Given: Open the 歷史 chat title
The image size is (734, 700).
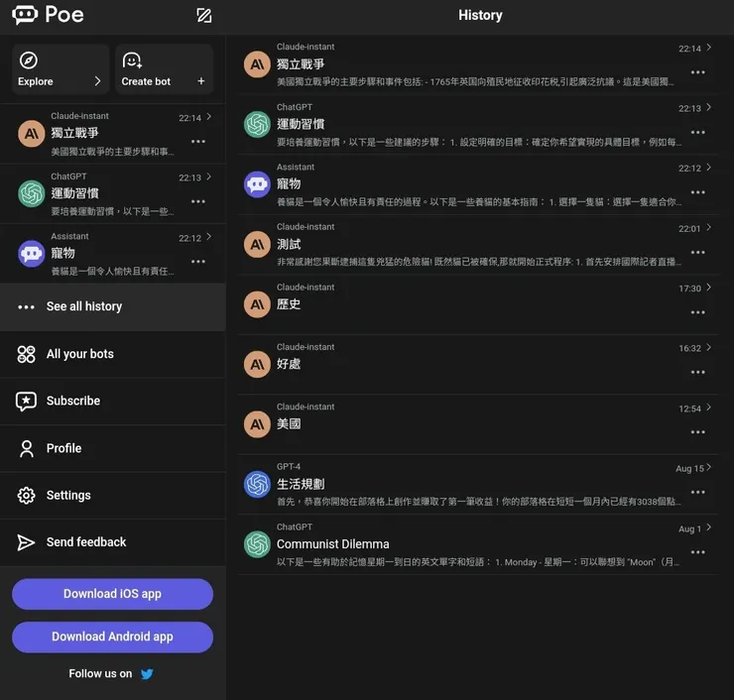Looking at the screenshot, I should point(289,304).
